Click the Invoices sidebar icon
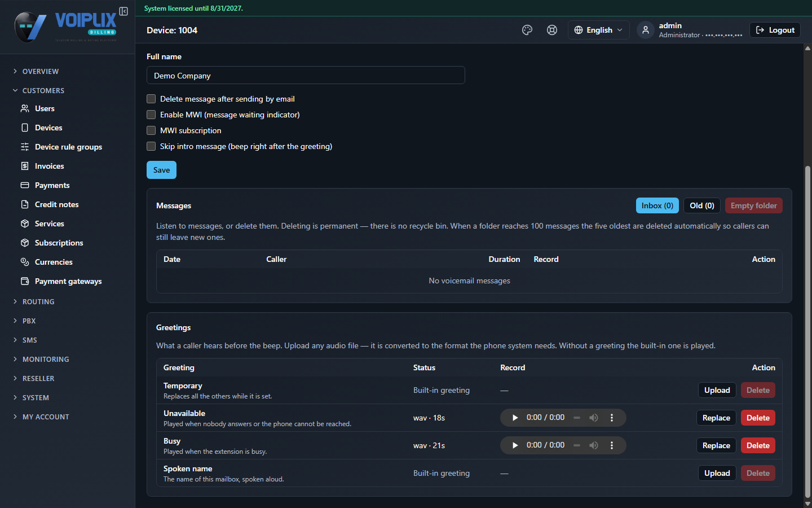Screen dimensions: 812x508 [x=25, y=166]
